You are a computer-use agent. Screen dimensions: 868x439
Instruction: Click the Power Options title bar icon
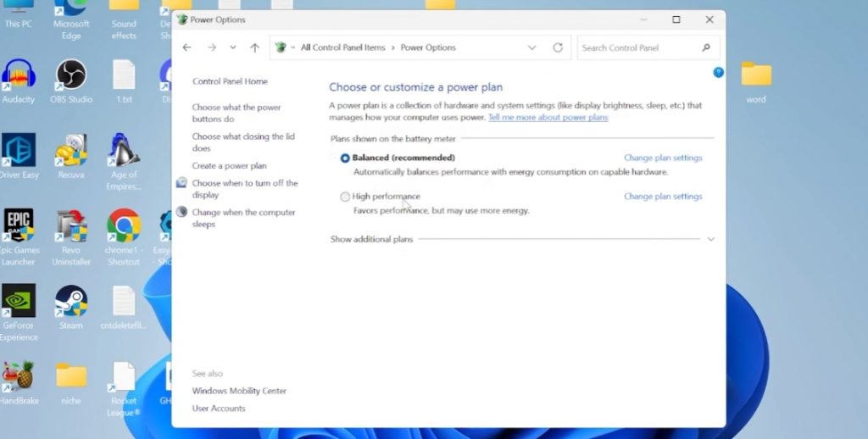[182, 19]
